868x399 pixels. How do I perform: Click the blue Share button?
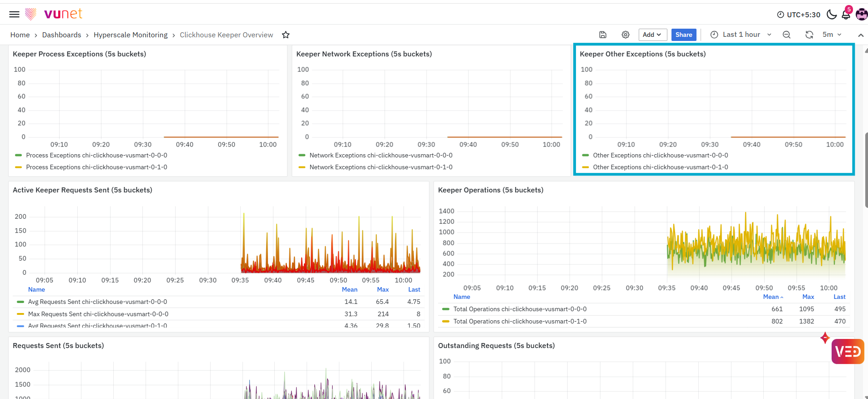(x=684, y=35)
